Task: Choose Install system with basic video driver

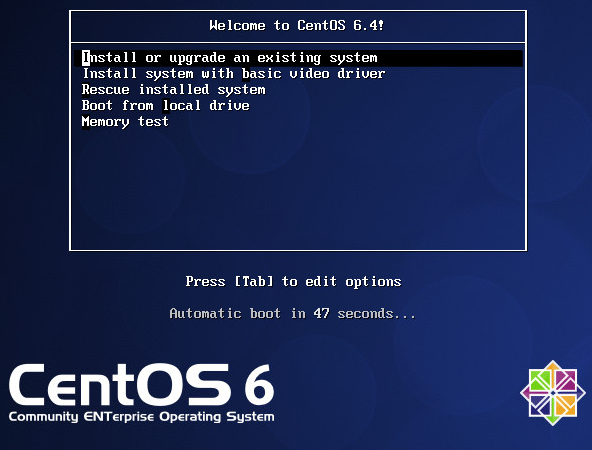Action: tap(234, 74)
